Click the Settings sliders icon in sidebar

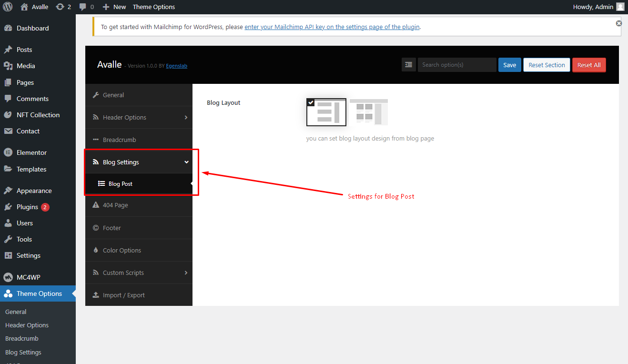point(8,255)
